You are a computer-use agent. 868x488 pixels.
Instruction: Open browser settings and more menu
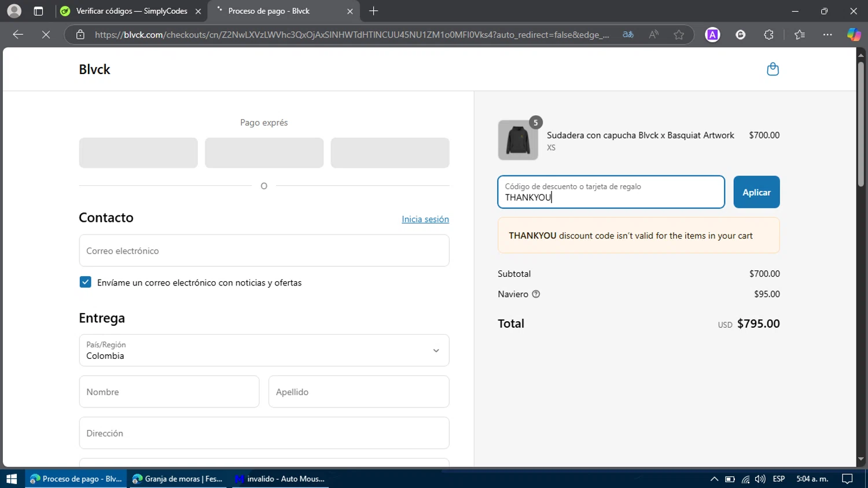(x=827, y=35)
